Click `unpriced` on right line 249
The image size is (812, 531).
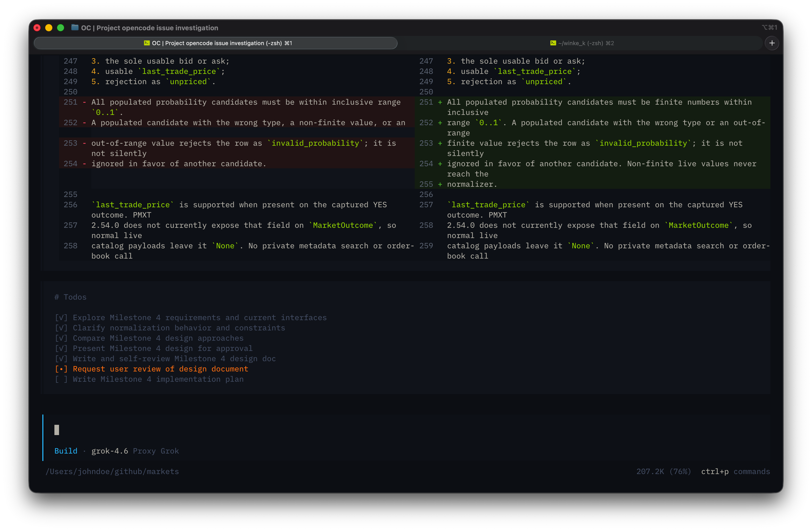[544, 82]
